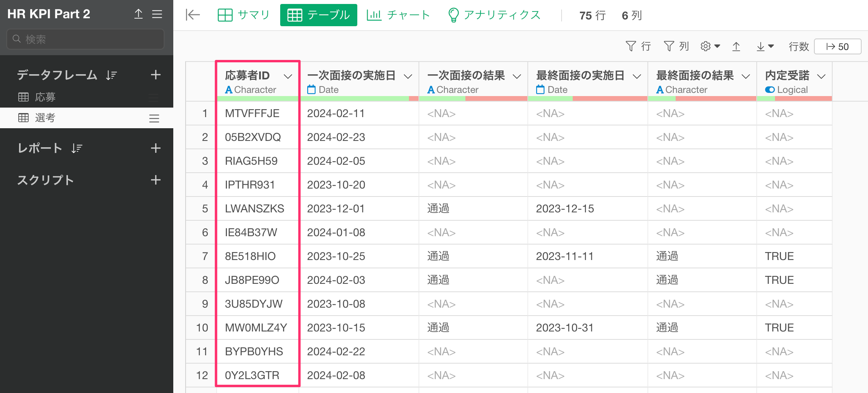
Task: Click the NA ratio bar under 最終面接の実施日
Action: tap(610, 98)
